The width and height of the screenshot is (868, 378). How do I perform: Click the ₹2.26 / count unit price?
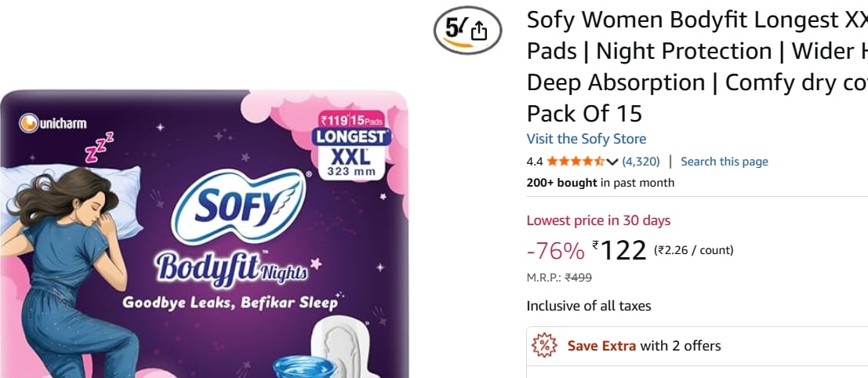coord(693,250)
